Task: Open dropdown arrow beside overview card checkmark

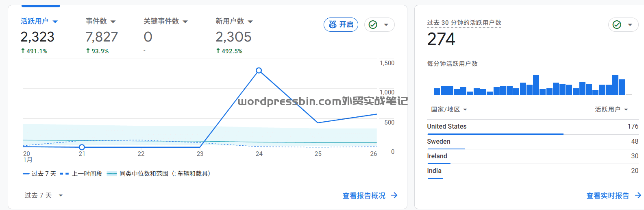Action: [386, 25]
